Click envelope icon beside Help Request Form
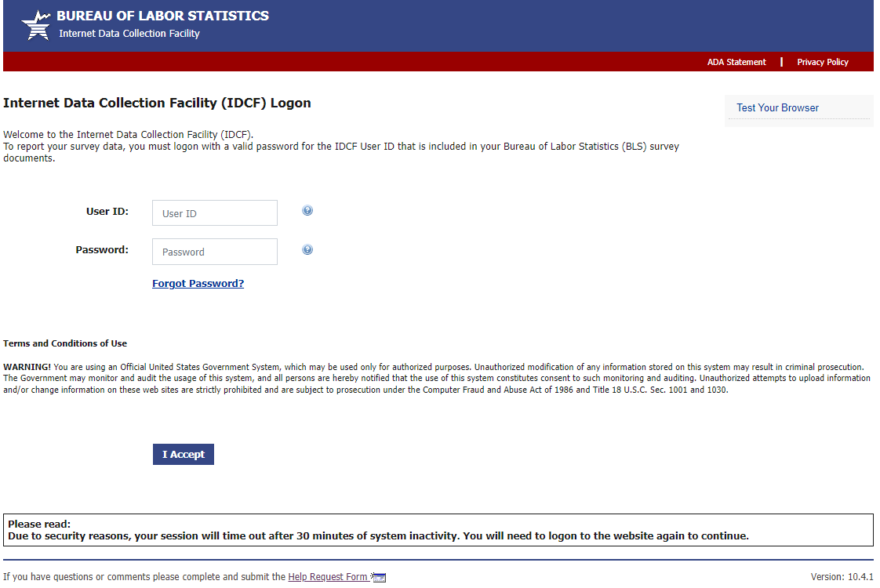Viewport: 880px width, 588px height. pyautogui.click(x=379, y=578)
